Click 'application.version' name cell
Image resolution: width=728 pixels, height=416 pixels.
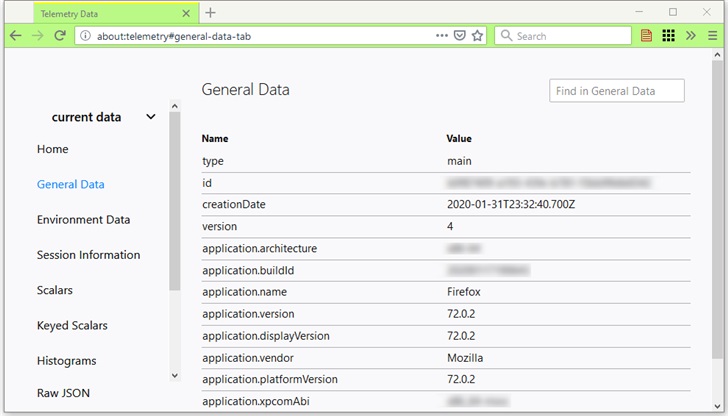pyautogui.click(x=248, y=314)
